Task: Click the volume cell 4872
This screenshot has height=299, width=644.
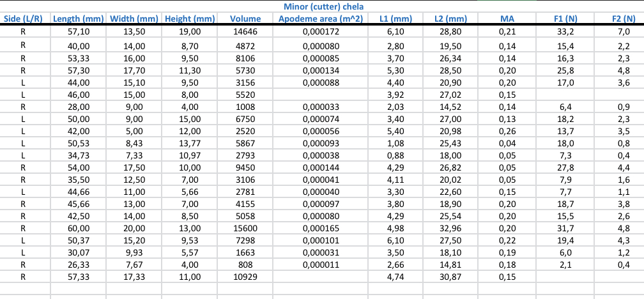Action: [245, 47]
